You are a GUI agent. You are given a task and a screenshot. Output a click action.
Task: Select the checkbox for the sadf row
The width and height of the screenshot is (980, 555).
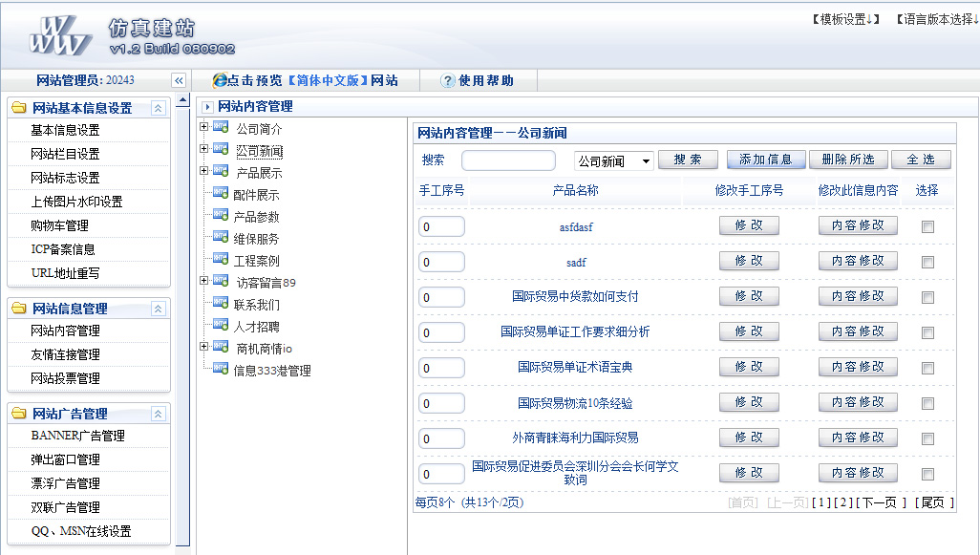click(x=927, y=262)
